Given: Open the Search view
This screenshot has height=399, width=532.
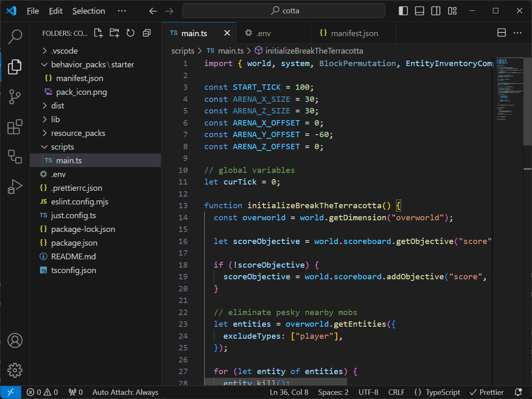Looking at the screenshot, I should coord(15,37).
